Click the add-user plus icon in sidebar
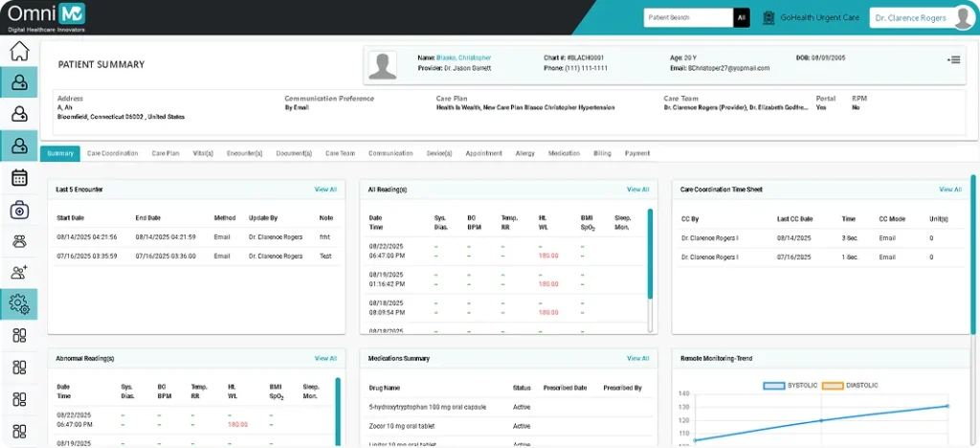 coord(19,273)
